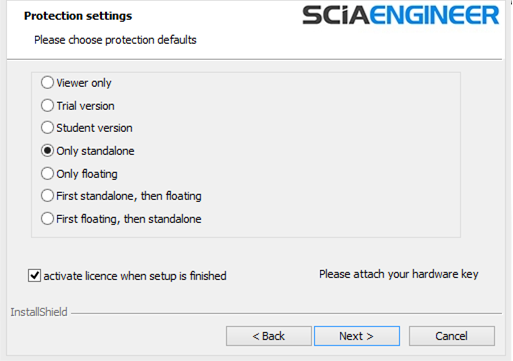Click the horizontal separator line beside InstallShield
This screenshot has height=361, width=513.
(x=286, y=313)
